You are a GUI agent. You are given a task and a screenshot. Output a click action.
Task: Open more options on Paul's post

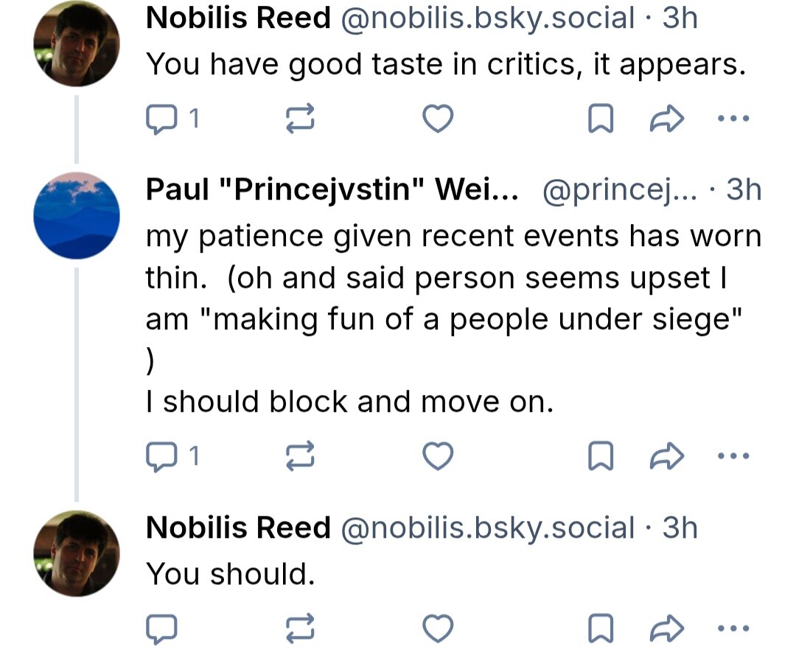pos(734,458)
